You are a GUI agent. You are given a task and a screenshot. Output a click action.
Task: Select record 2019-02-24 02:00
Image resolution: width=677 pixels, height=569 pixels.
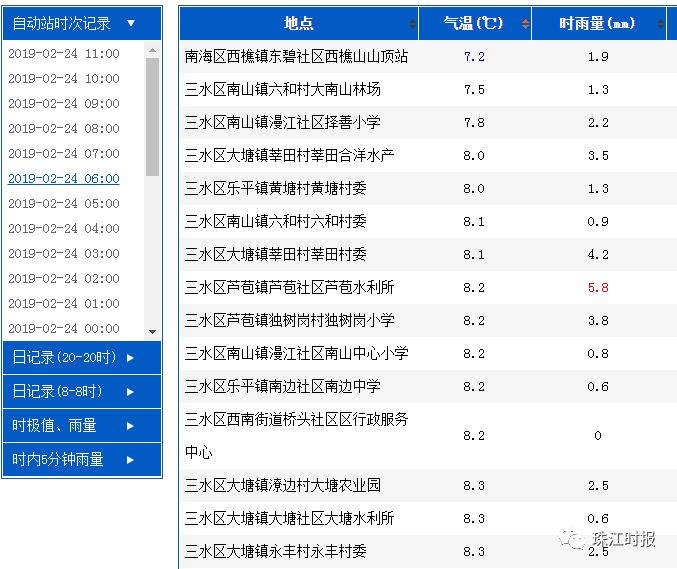click(x=64, y=279)
